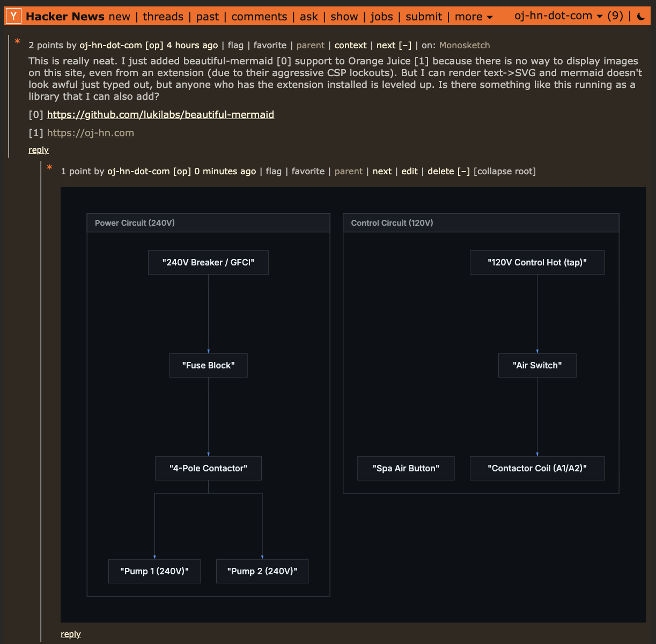The height and width of the screenshot is (644, 656).
Task: Toggle dark mode moon icon
Action: tap(641, 17)
